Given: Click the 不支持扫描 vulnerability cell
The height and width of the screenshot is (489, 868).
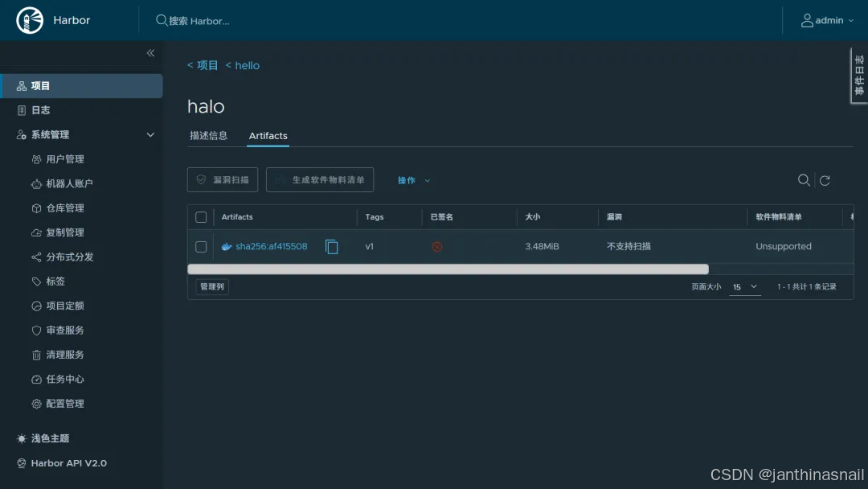Looking at the screenshot, I should [628, 246].
